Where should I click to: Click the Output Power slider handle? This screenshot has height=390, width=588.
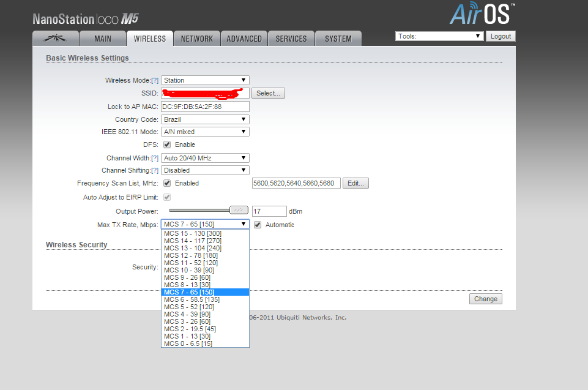(239, 210)
